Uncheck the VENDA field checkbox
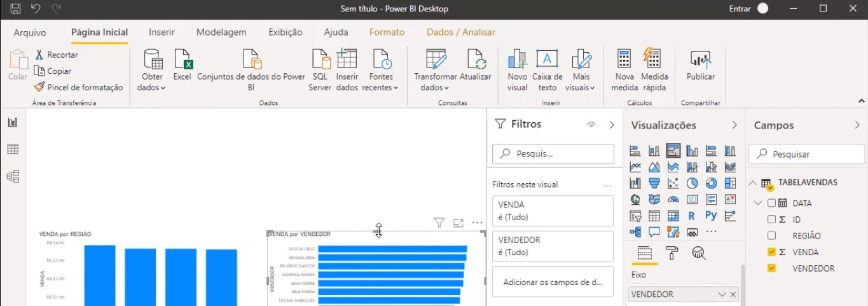Screen dimensions: 868x306 tap(771, 252)
